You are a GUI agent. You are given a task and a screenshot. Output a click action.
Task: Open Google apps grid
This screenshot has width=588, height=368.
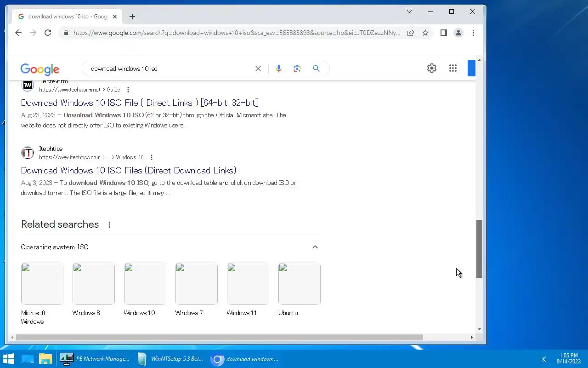coord(453,68)
